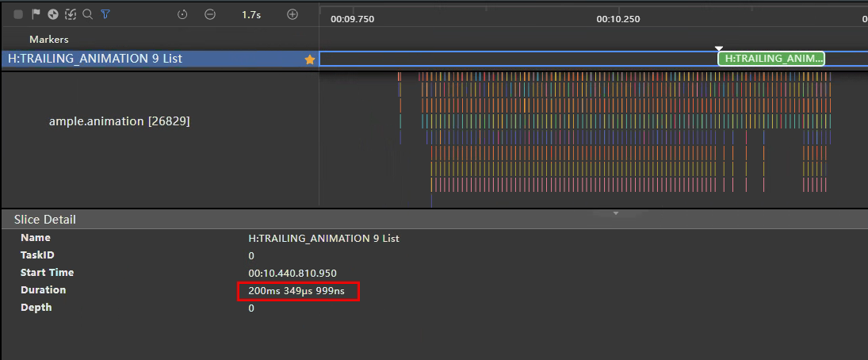Click the stop recording square icon
Screen dimensions: 868x360
point(18,14)
